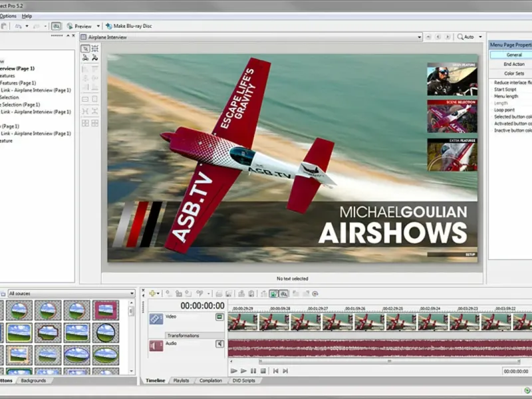532x399 pixels.
Task: Click the Make Blu-ray Disc icon
Action: (109, 26)
